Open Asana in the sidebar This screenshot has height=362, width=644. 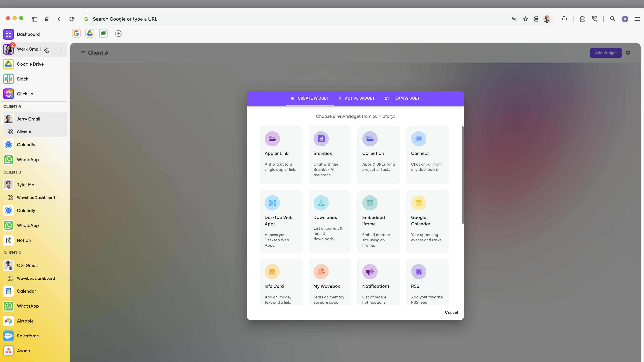[x=34, y=351]
